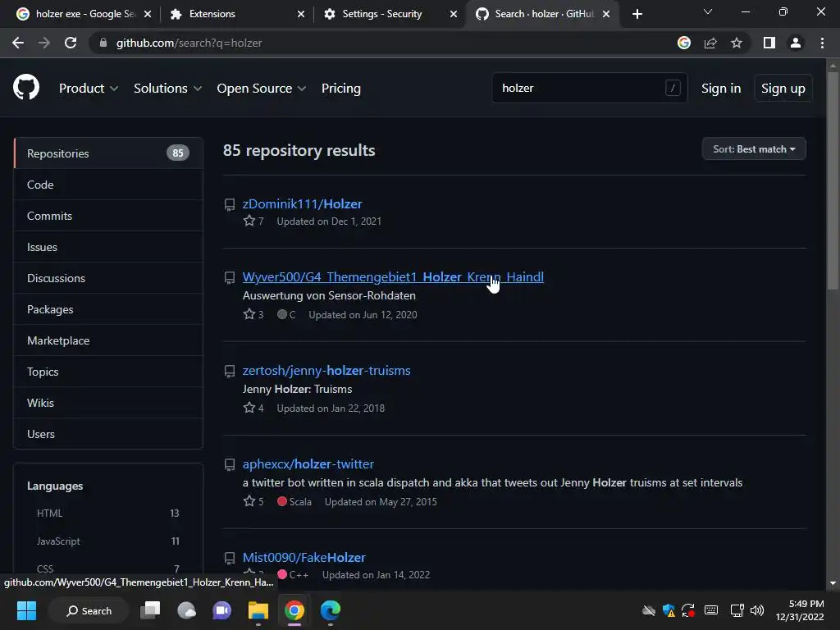Screen dimensions: 840x630
Task: Expand the Solutions menu
Action: 167,89
